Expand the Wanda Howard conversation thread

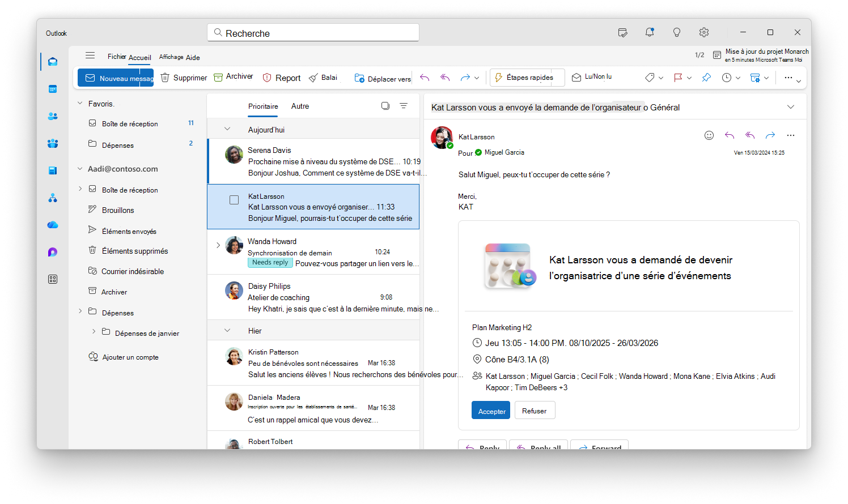(218, 245)
